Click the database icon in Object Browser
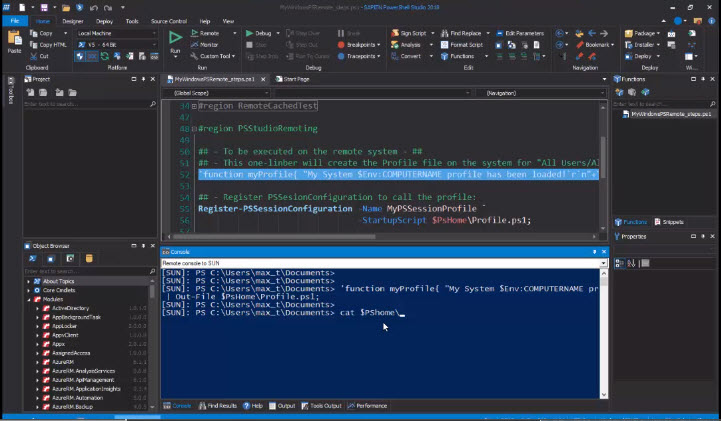721x421 pixels. click(x=89, y=259)
